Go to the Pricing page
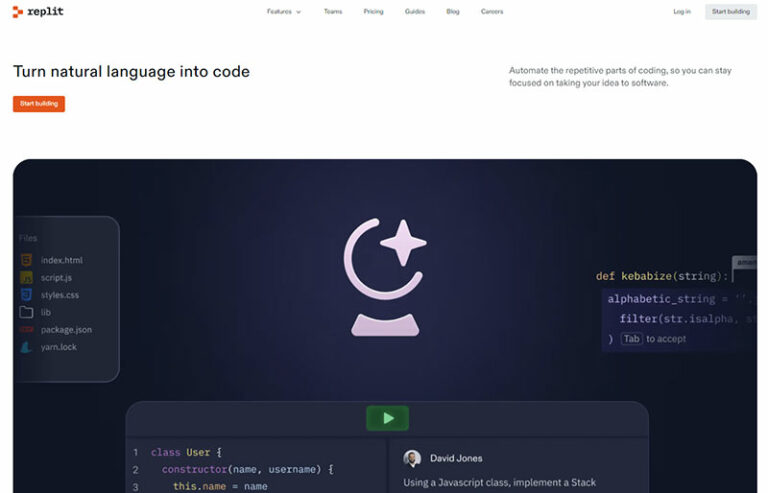Screen dimensions: 768x493 click(373, 11)
